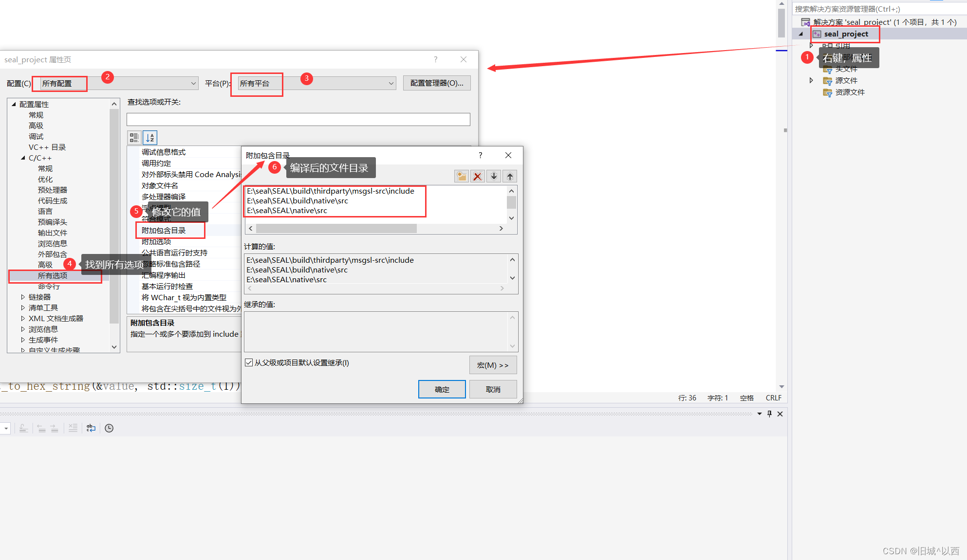Viewport: 967px width, 560px height.
Task: Open the output panel window options dropdown arrow
Action: pyautogui.click(x=760, y=414)
